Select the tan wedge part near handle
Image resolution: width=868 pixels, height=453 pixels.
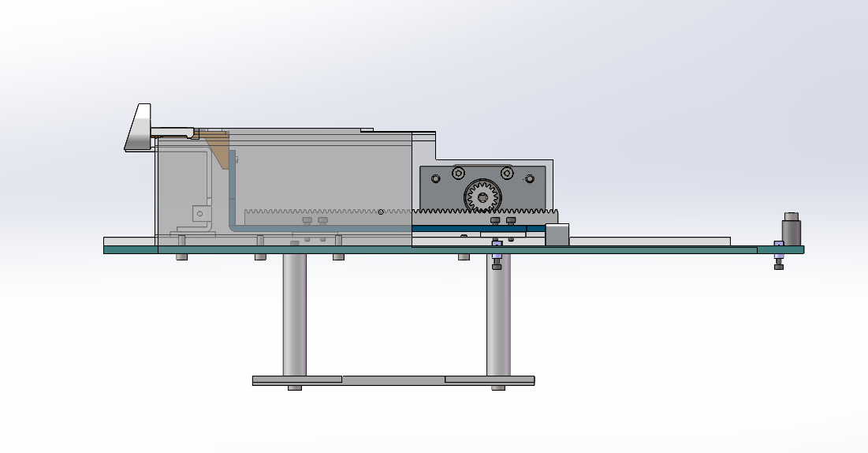218,150
